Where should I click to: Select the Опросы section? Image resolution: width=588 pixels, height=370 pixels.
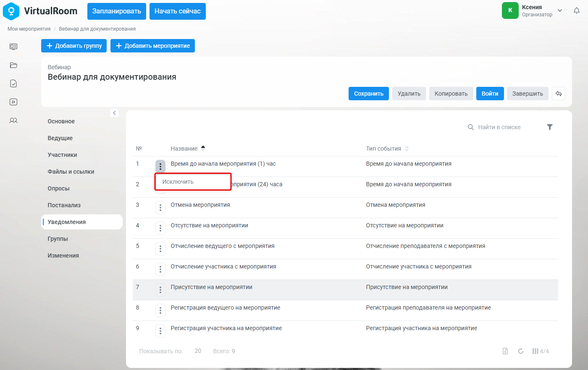(x=58, y=188)
